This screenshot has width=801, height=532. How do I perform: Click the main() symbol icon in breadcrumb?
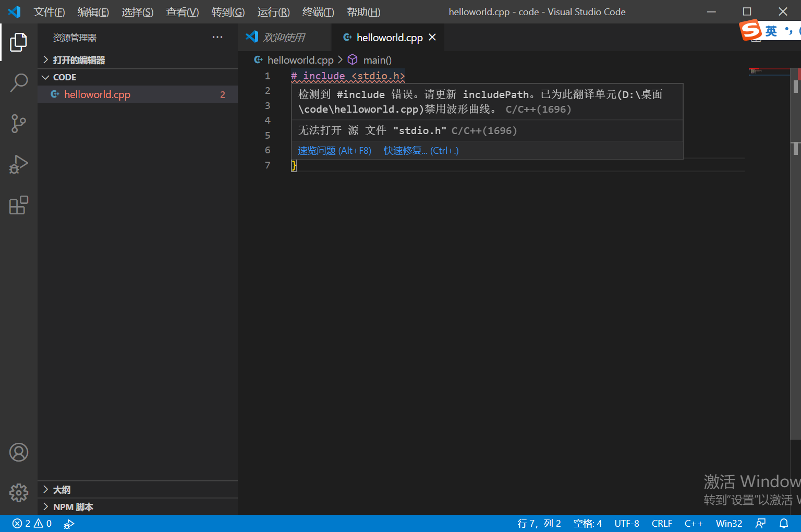point(353,59)
